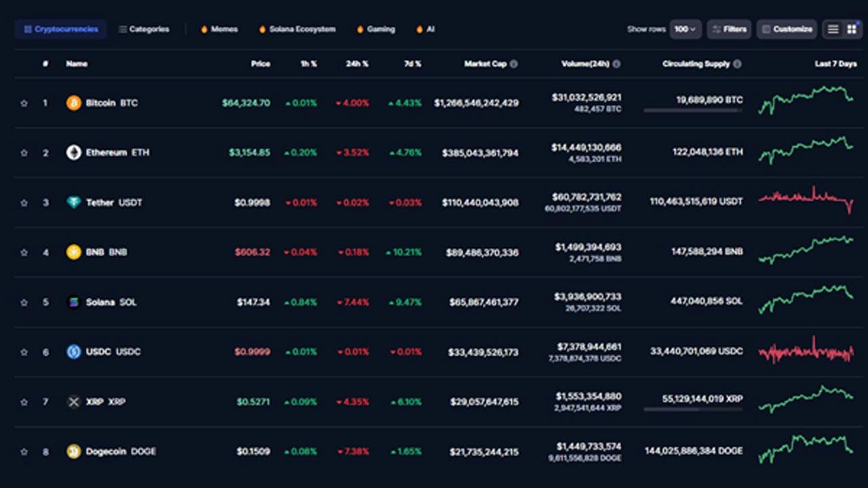Image resolution: width=868 pixels, height=488 pixels.
Task: Click BNB 7d change 10.21%
Action: (x=403, y=252)
